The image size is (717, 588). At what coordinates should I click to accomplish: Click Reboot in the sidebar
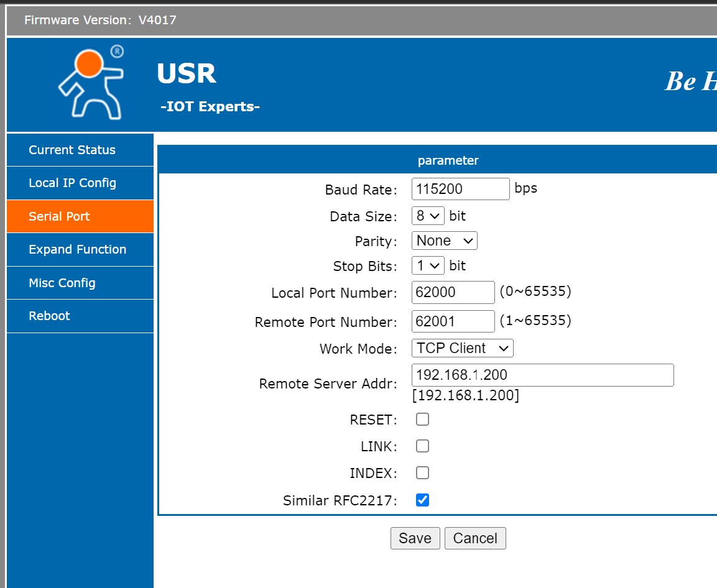[49, 316]
